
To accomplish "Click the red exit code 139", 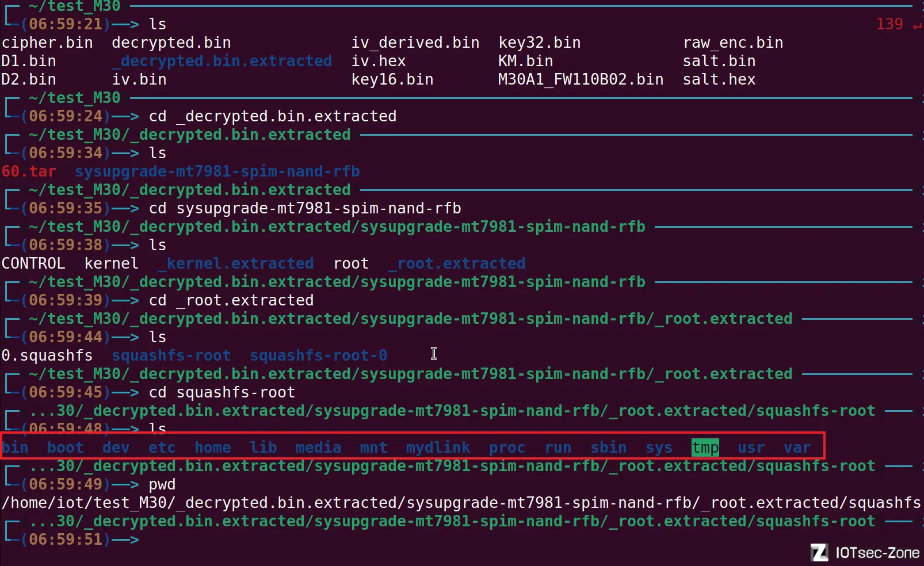I will (889, 24).
